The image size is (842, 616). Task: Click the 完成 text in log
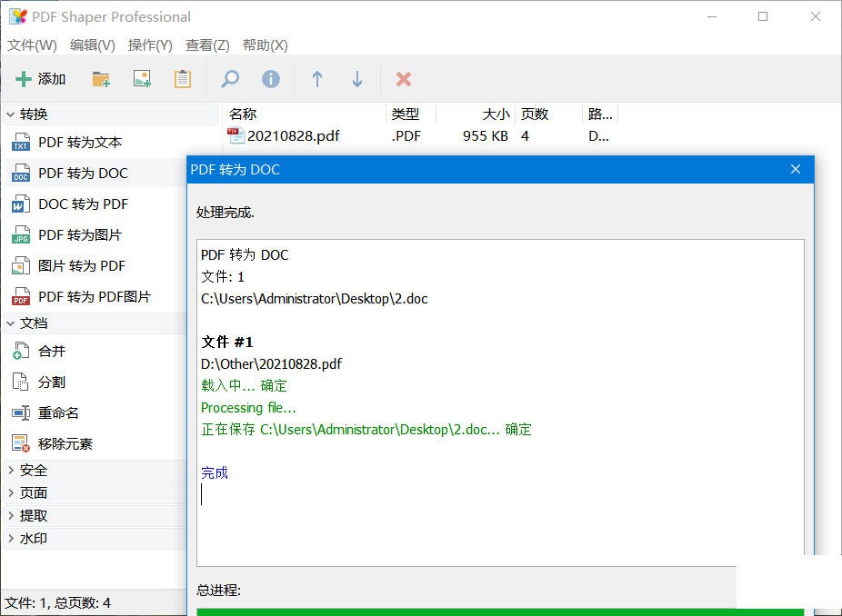(x=215, y=472)
